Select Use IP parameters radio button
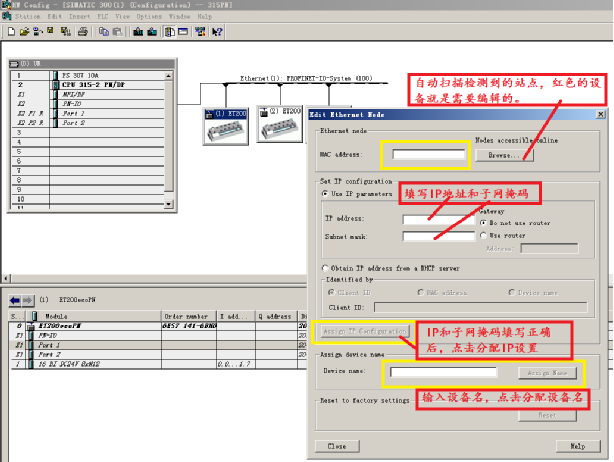Viewport: 614px width, 462px height. tap(325, 193)
